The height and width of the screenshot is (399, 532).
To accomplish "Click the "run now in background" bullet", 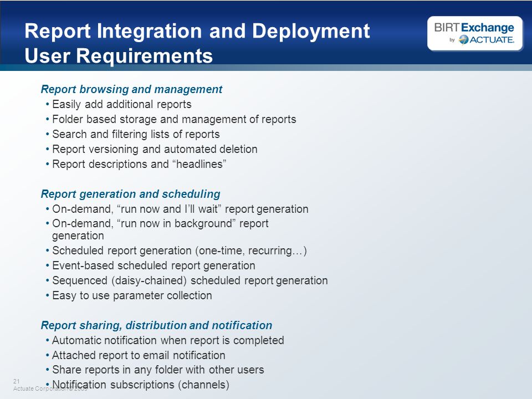I will [161, 229].
